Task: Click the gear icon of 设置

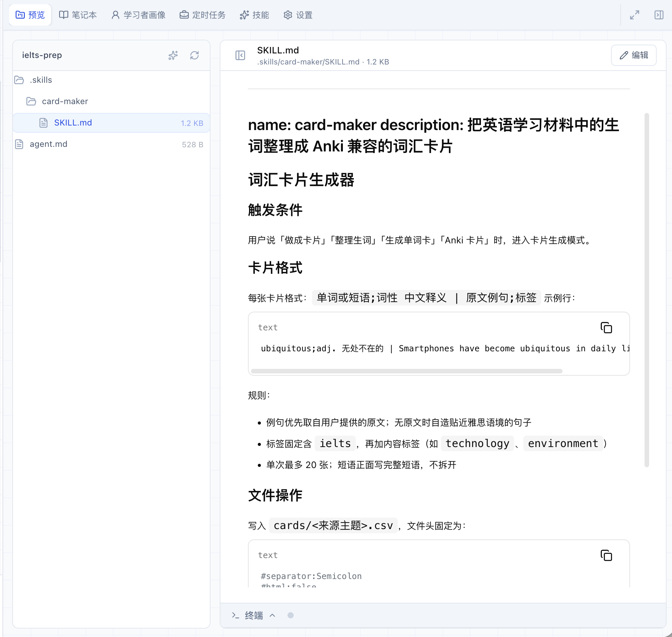Action: point(288,15)
